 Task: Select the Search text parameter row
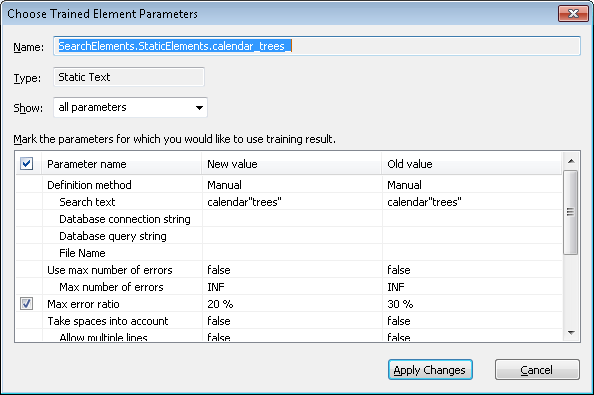point(289,202)
